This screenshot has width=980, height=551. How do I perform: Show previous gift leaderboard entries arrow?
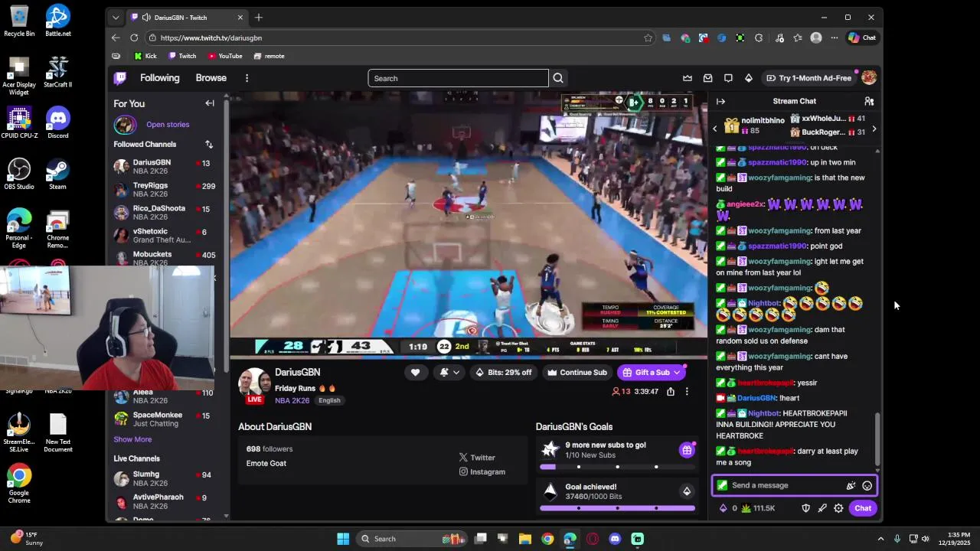(x=715, y=129)
